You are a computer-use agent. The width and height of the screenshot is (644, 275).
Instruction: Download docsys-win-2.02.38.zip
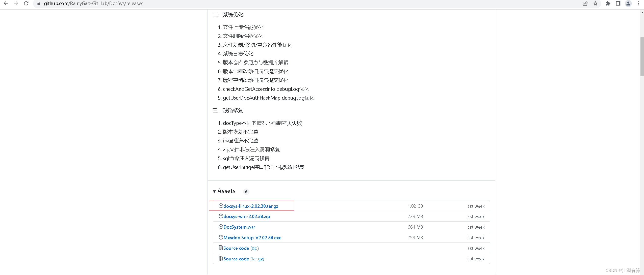pyautogui.click(x=246, y=216)
